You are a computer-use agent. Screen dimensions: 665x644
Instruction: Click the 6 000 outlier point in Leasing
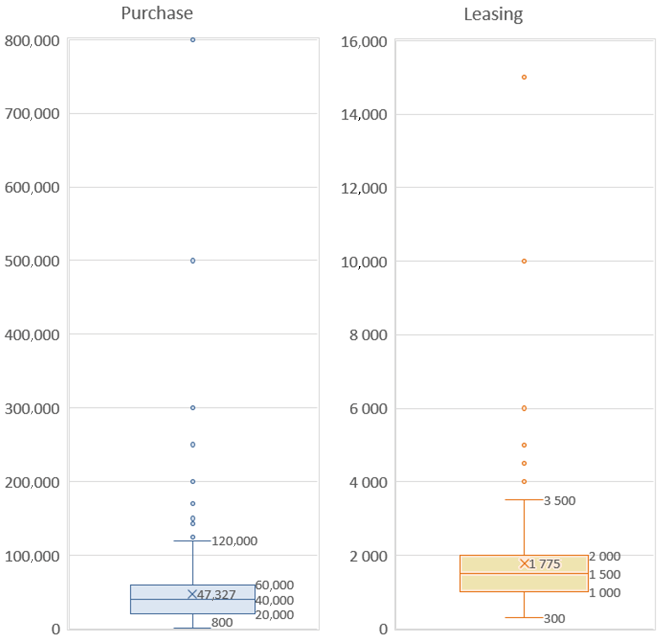click(524, 408)
